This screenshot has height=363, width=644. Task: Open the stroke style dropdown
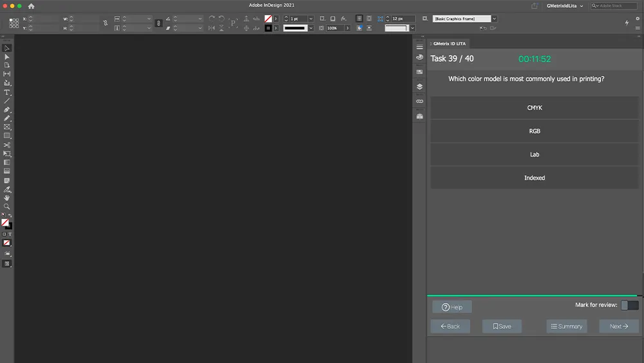pos(311,28)
